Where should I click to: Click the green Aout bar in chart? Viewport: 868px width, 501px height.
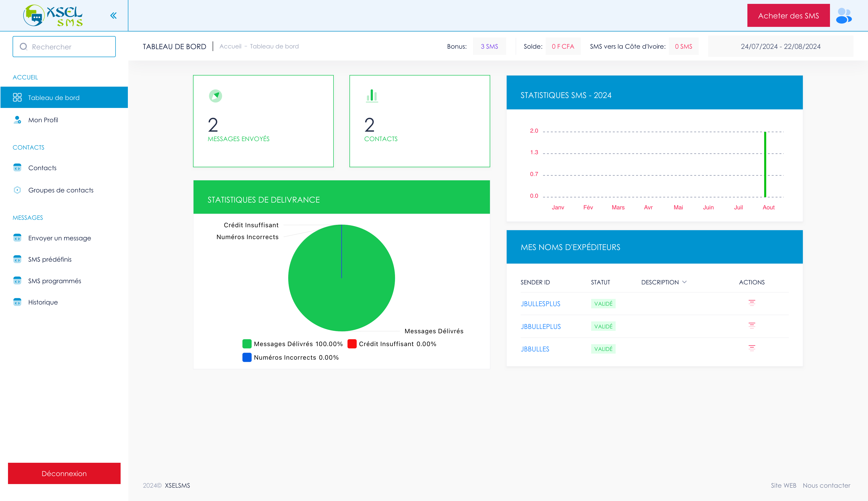click(765, 165)
